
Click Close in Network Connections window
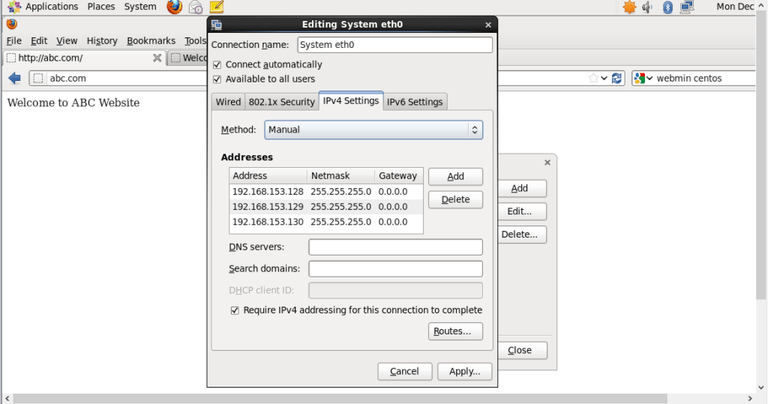(x=522, y=351)
